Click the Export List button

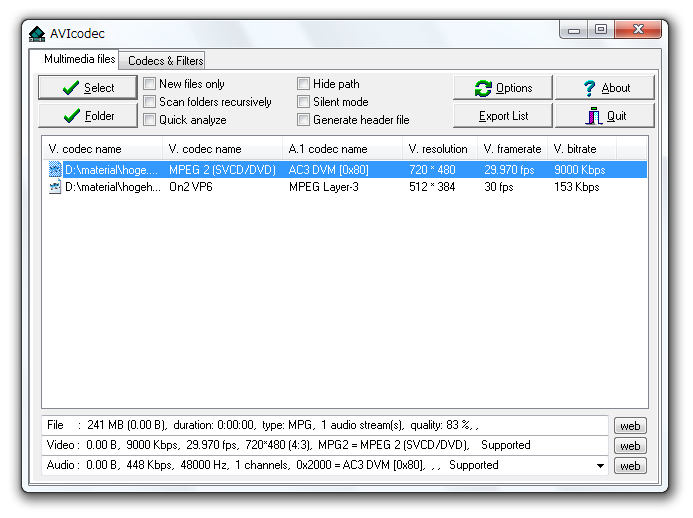click(503, 116)
